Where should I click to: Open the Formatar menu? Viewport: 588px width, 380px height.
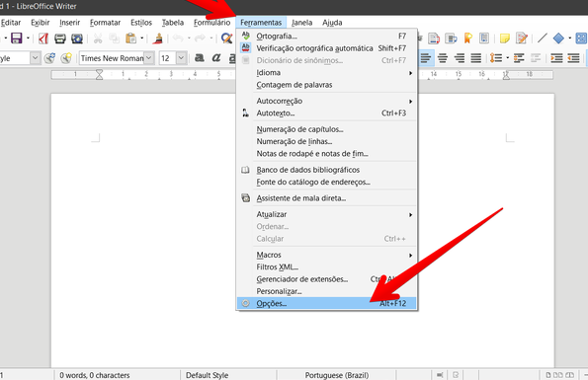pos(105,23)
